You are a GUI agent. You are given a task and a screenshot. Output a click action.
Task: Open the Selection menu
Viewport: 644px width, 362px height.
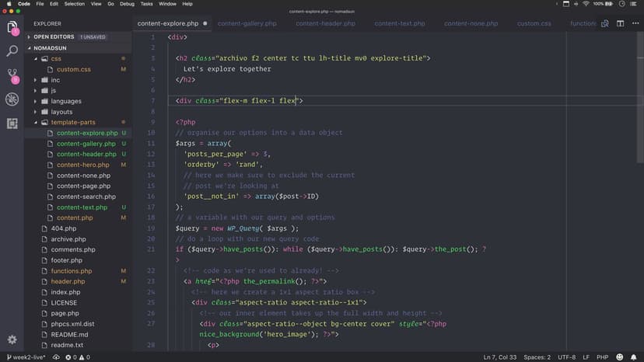pos(75,4)
